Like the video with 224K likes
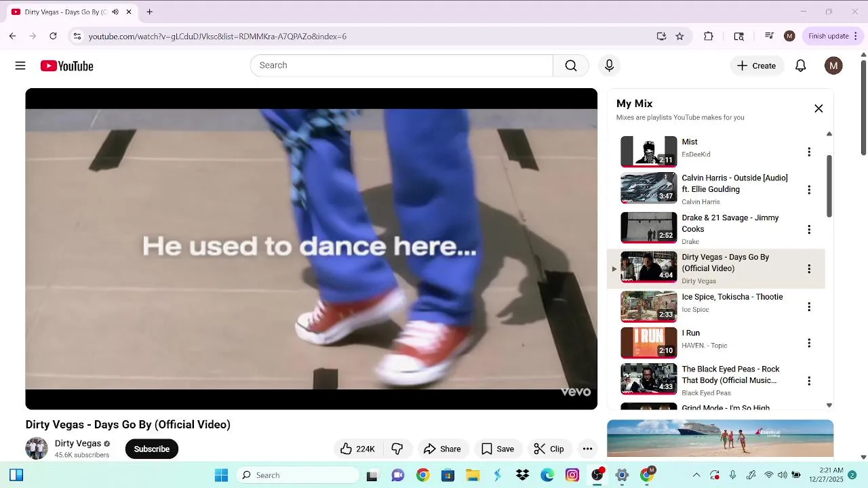The height and width of the screenshot is (488, 868). 358,449
